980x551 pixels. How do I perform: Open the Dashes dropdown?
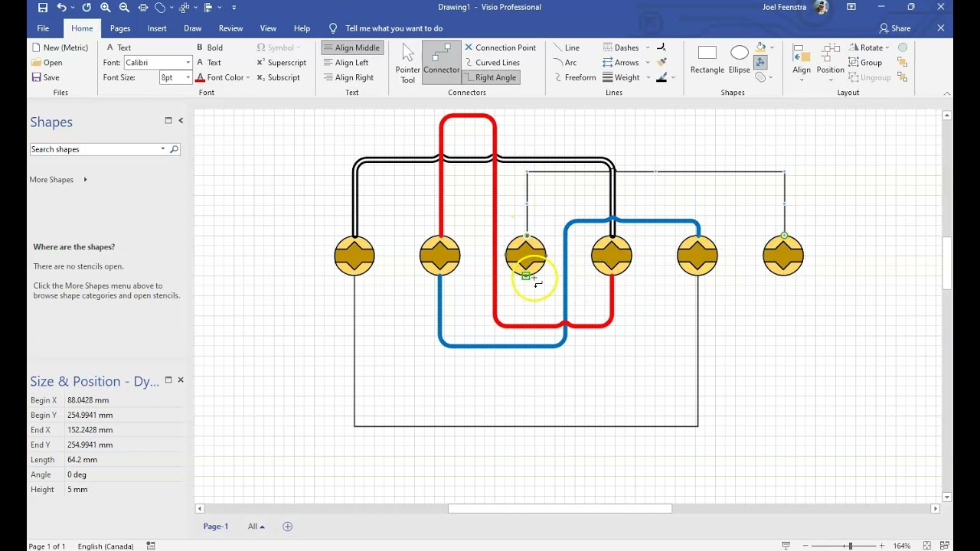(647, 47)
